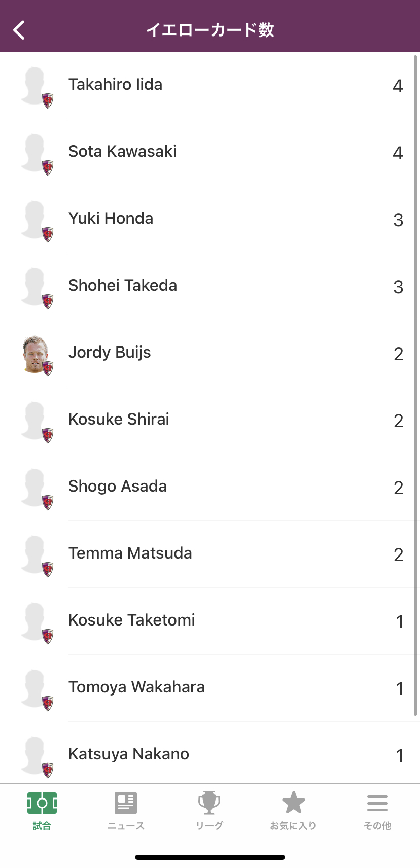Click the vertical scrollbar on right
This screenshot has height=868, width=420.
pyautogui.click(x=415, y=386)
